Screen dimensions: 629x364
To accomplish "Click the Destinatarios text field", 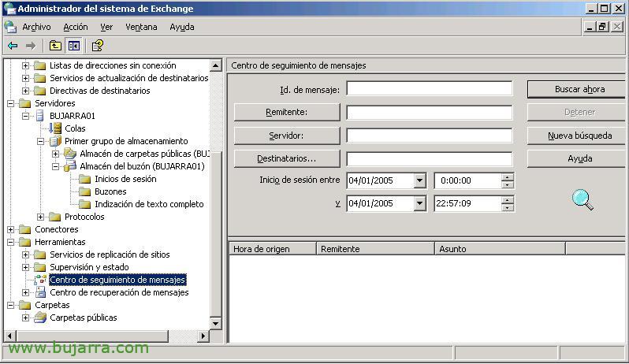I will (x=430, y=158).
